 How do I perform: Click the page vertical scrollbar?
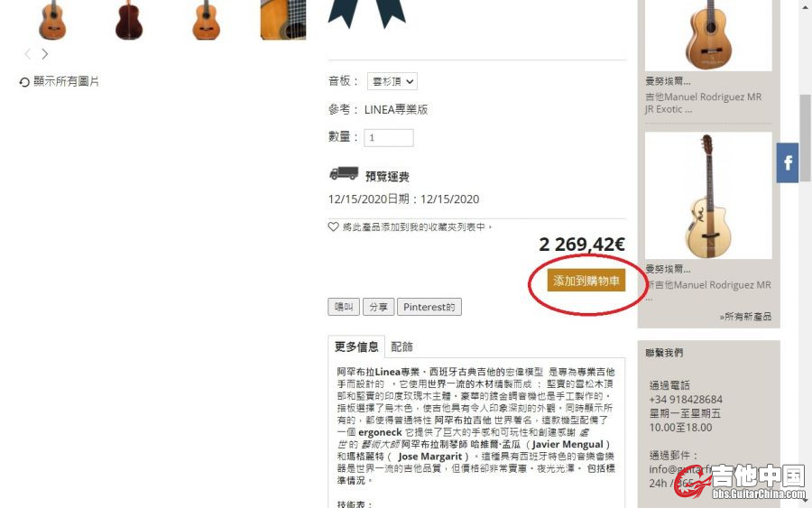[805, 254]
